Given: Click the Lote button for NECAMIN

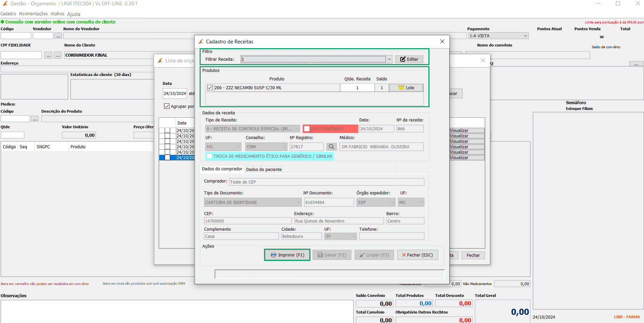Looking at the screenshot, I should (406, 88).
